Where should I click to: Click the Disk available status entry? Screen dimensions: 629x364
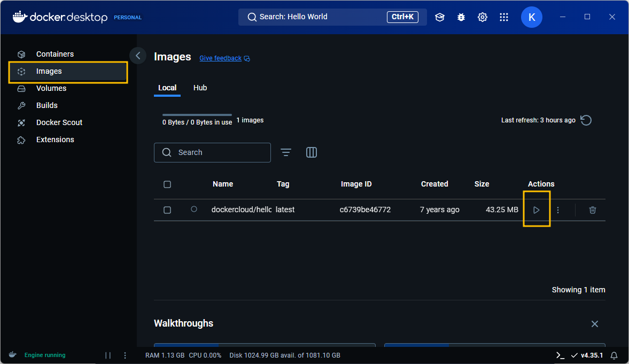(285, 355)
